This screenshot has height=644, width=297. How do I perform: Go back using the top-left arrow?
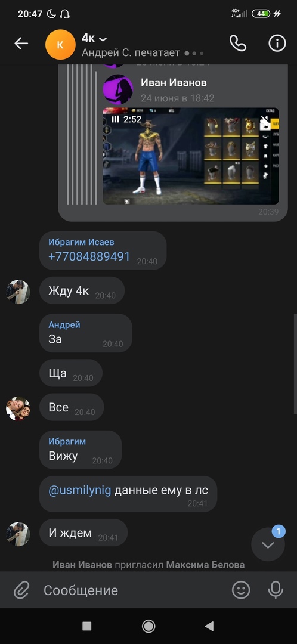click(x=21, y=43)
